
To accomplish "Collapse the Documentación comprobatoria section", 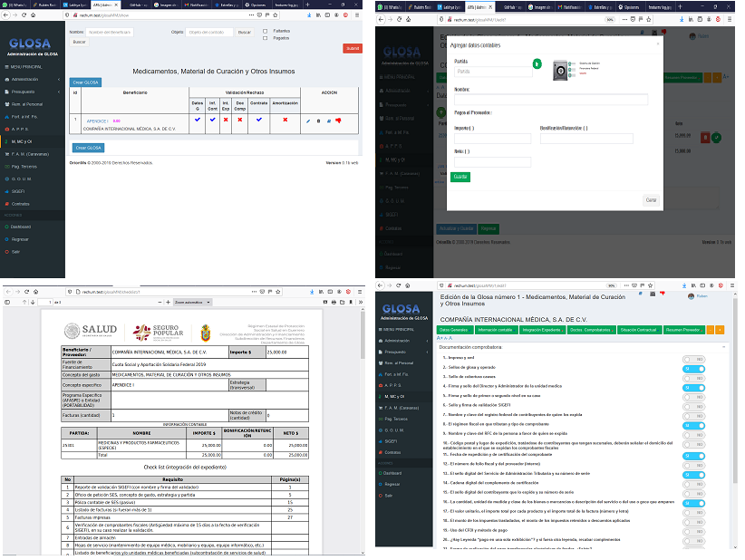I will pos(724,347).
